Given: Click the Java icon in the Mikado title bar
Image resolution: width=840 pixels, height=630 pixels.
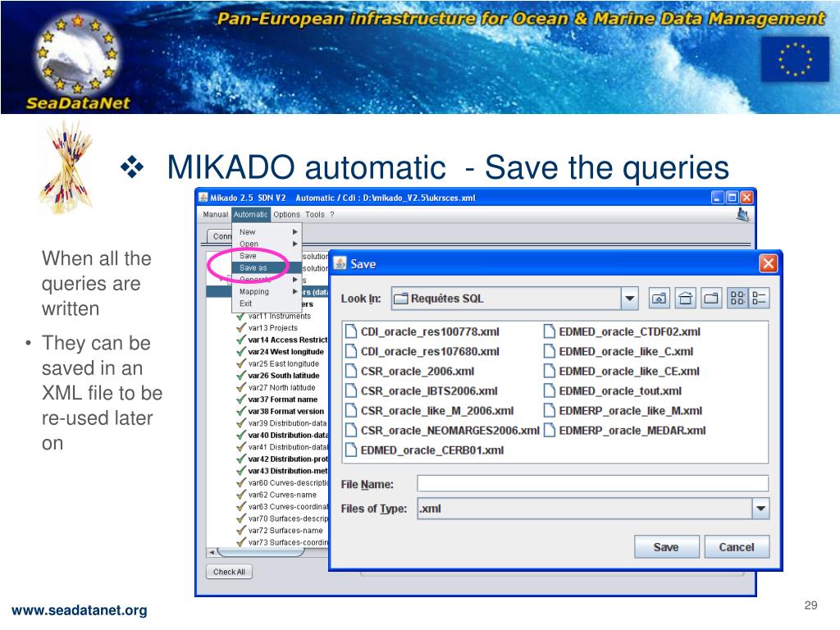Looking at the screenshot, I should click(x=203, y=197).
